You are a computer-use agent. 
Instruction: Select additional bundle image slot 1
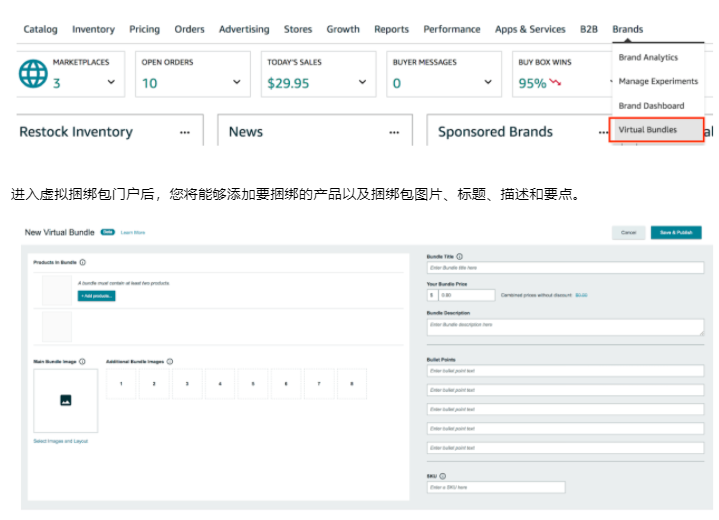[x=121, y=383]
